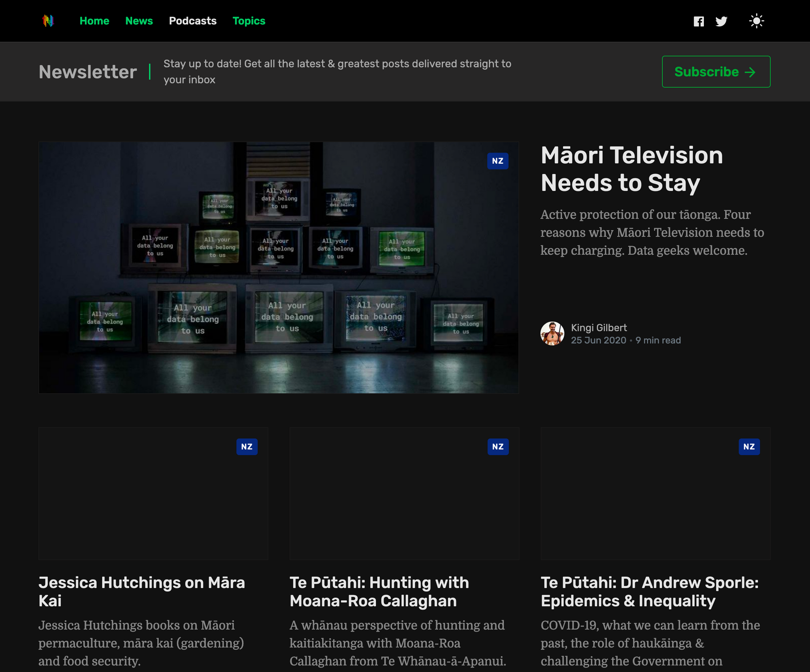
Task: Open the Twitter bird icon
Action: (x=721, y=21)
